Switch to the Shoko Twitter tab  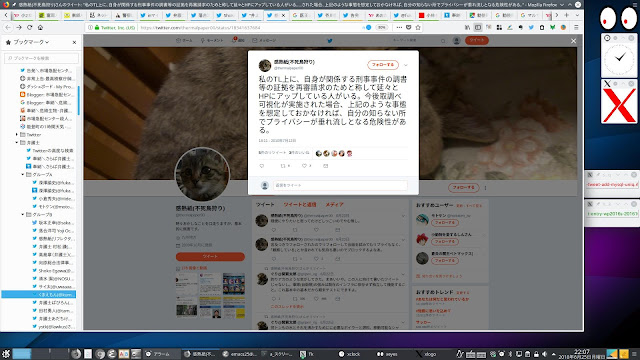[226, 16]
